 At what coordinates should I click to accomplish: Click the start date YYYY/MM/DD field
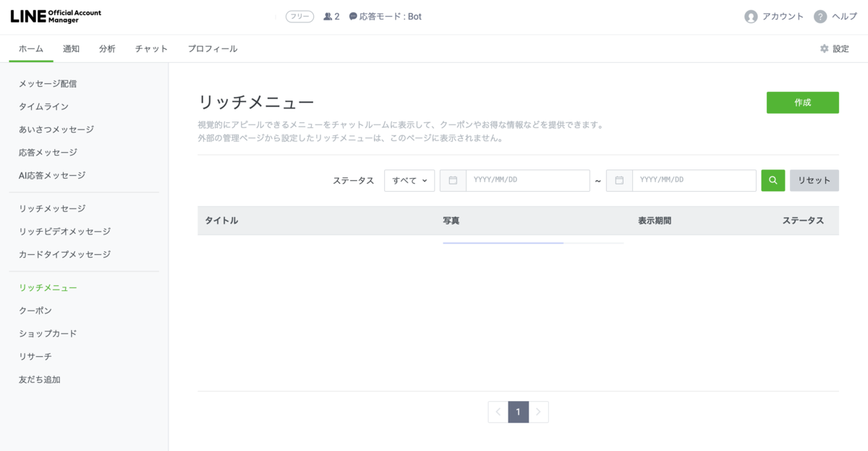pyautogui.click(x=528, y=180)
